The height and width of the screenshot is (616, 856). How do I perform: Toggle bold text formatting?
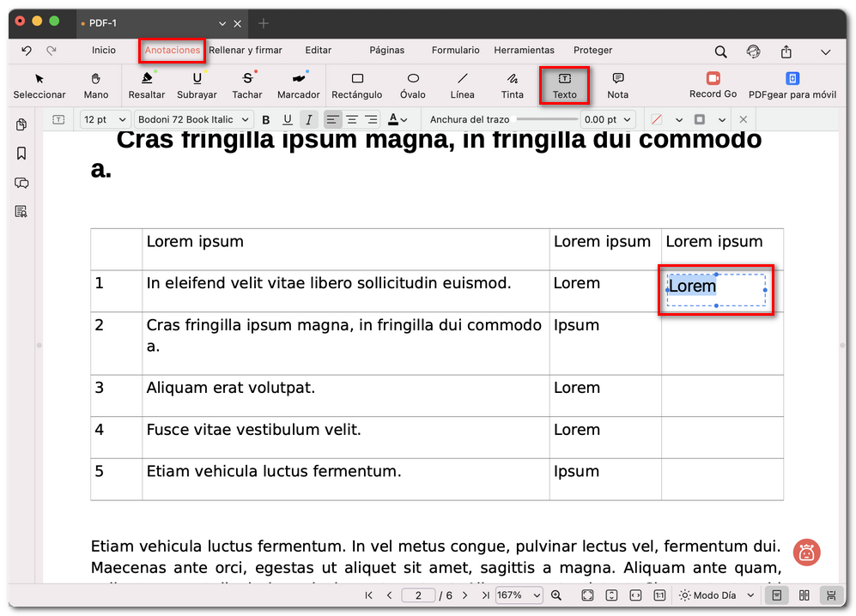tap(266, 120)
